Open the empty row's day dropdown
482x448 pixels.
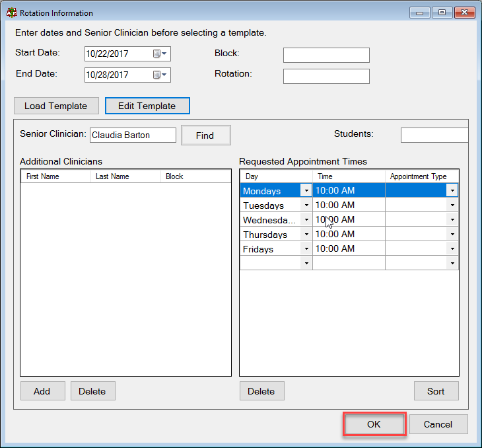click(x=306, y=263)
